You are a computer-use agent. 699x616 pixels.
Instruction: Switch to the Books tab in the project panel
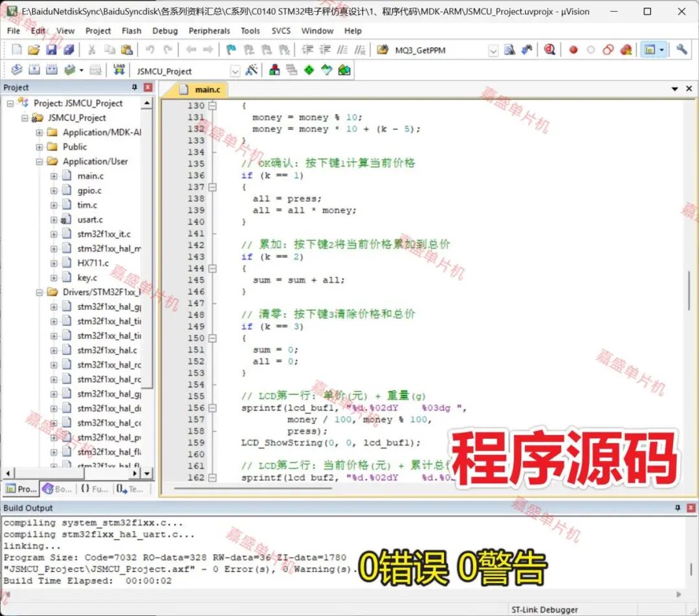(x=57, y=489)
